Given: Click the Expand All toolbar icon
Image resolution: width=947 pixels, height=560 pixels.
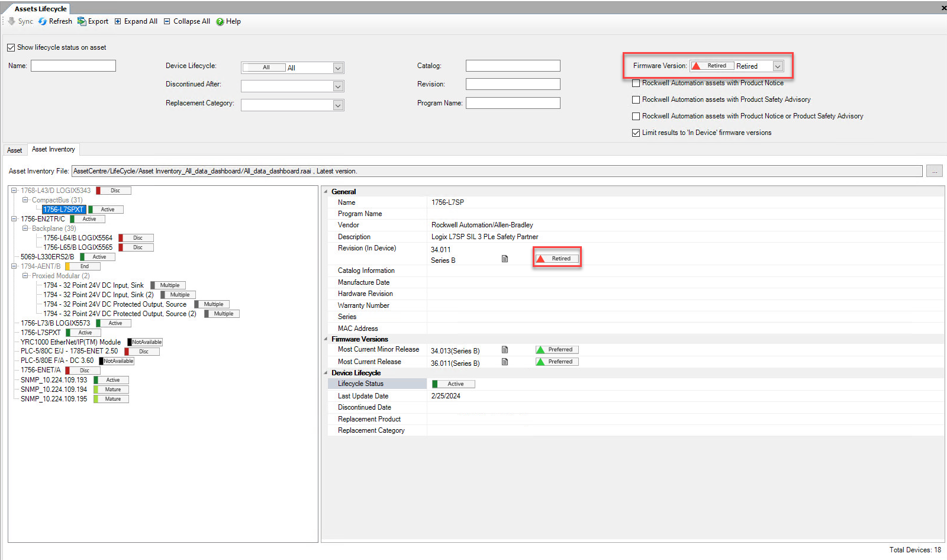Looking at the screenshot, I should tap(118, 21).
